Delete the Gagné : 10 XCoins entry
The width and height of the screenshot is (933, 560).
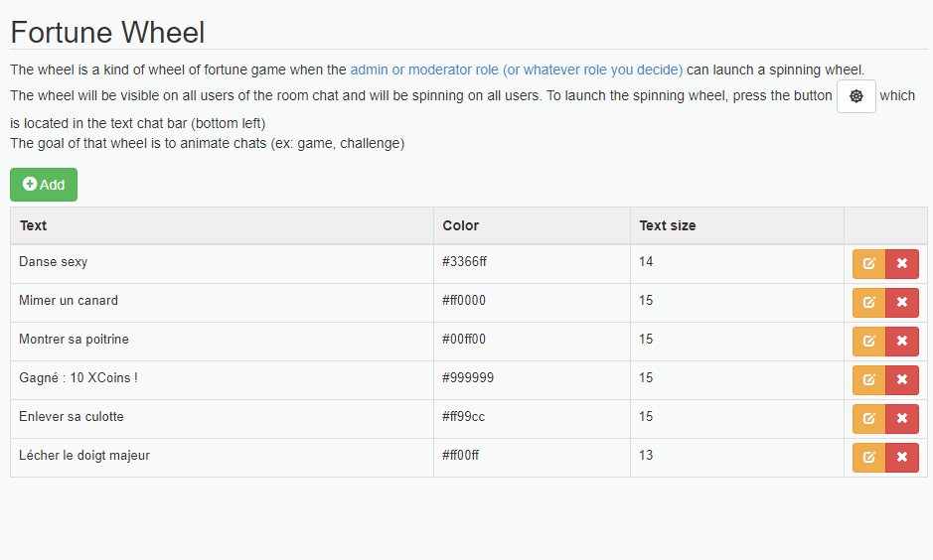902,380
